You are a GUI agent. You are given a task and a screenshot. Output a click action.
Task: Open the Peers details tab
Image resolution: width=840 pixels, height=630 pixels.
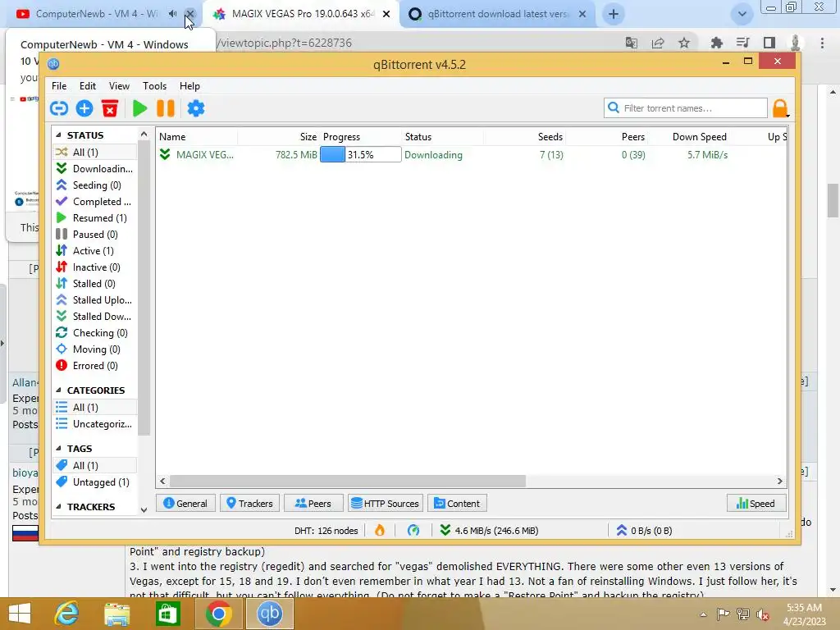(313, 504)
